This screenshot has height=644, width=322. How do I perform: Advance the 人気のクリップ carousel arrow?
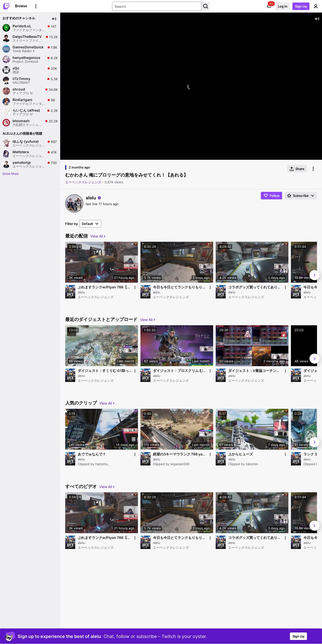pyautogui.click(x=314, y=442)
